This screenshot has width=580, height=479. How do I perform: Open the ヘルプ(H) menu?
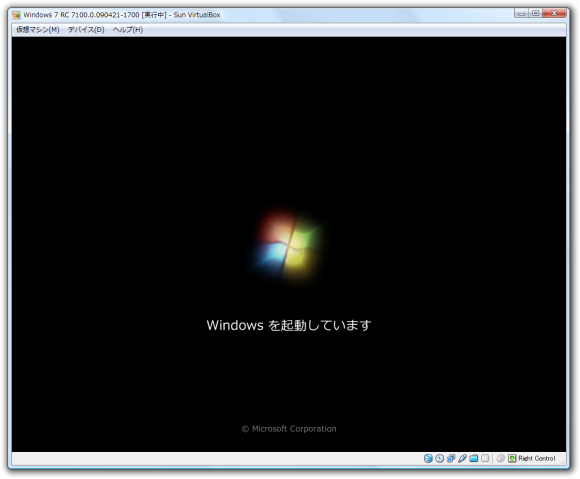coord(128,30)
